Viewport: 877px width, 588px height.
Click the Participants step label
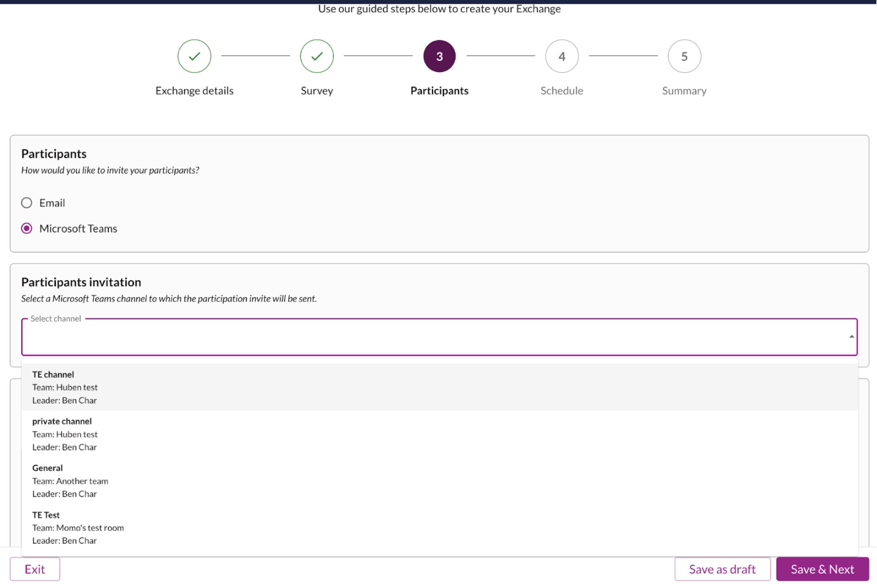[x=439, y=91]
